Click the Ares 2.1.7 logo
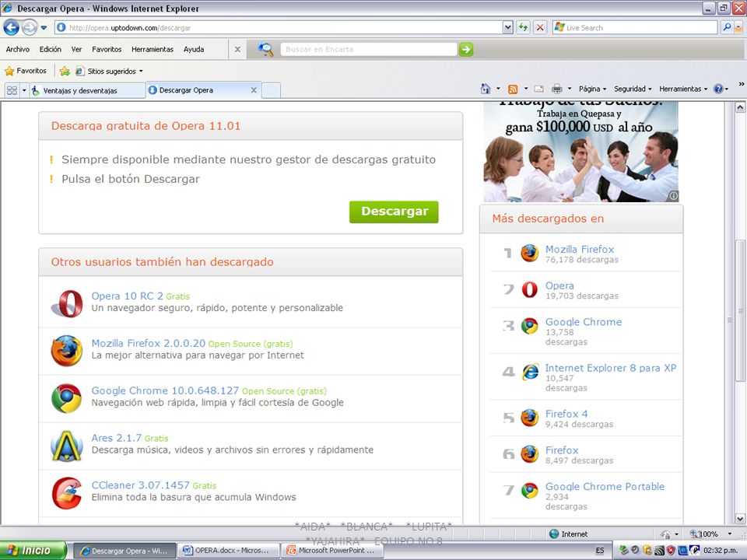 [67, 446]
